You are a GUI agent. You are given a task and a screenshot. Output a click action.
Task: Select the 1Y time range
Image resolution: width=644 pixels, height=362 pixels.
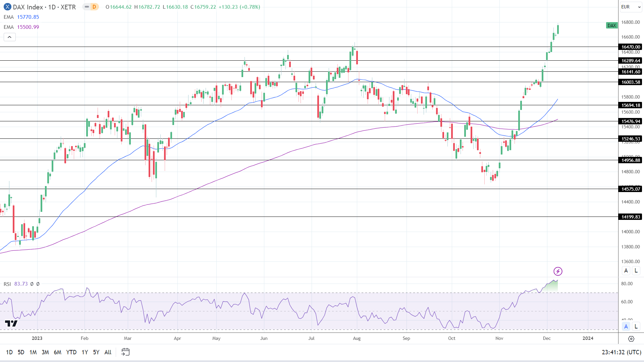pyautogui.click(x=85, y=352)
